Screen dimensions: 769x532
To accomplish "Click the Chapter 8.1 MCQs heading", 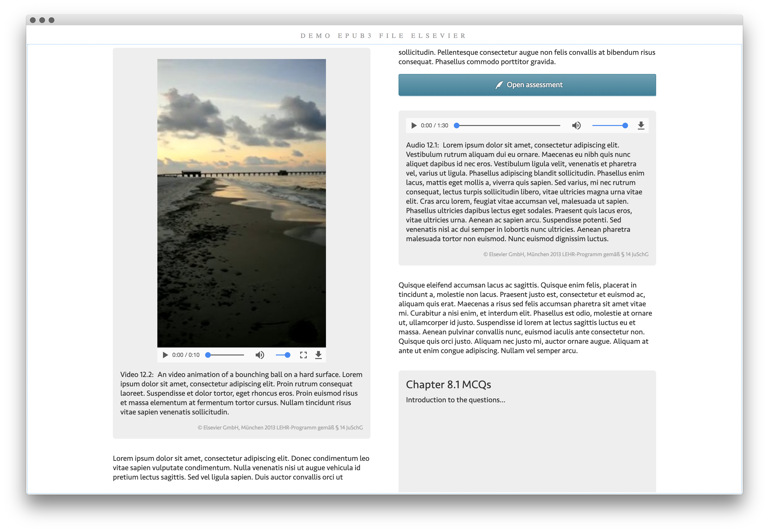I will (448, 385).
